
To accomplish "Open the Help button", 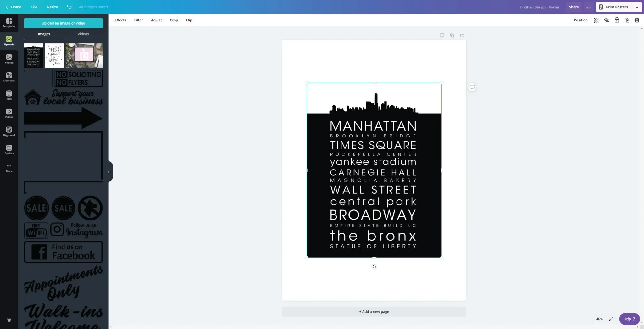I will click(x=629, y=319).
